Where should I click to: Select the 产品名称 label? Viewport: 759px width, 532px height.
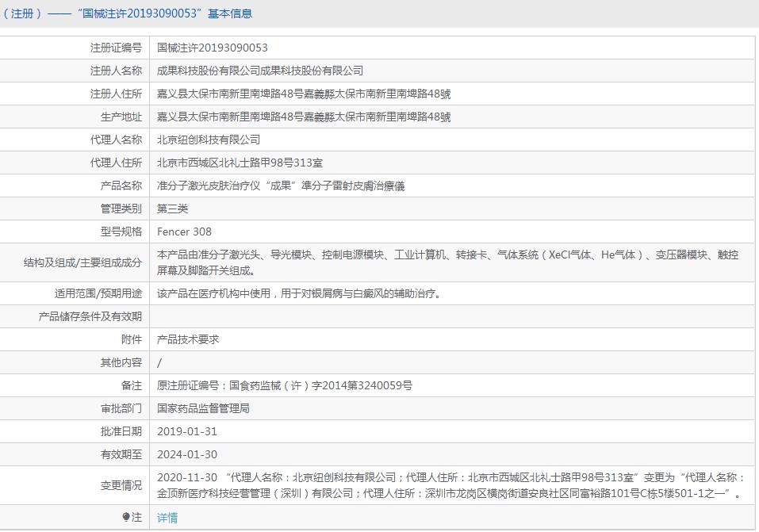121,186
